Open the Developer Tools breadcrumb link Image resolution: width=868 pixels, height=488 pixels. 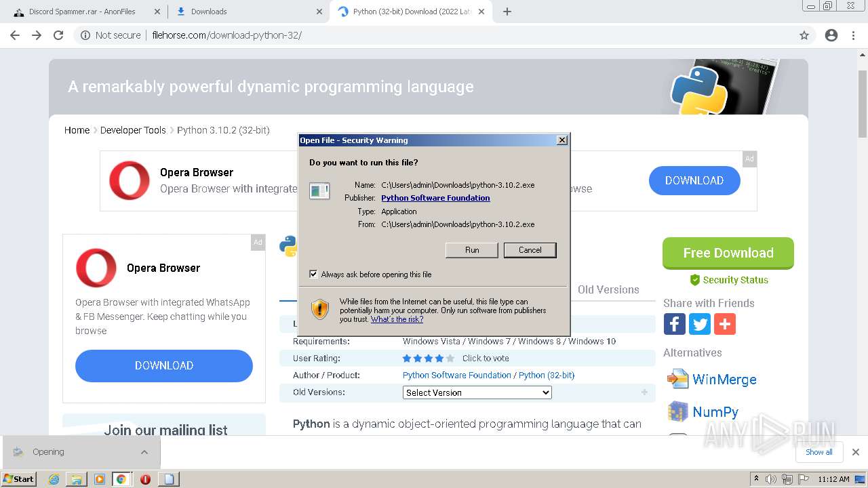pyautogui.click(x=133, y=130)
